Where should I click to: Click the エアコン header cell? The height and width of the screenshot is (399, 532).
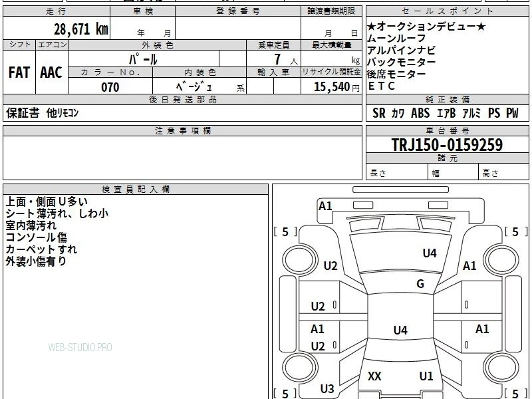(x=52, y=45)
